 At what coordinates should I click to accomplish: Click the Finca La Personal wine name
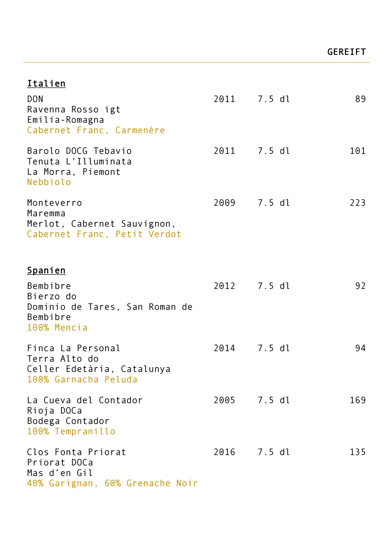[73, 348]
